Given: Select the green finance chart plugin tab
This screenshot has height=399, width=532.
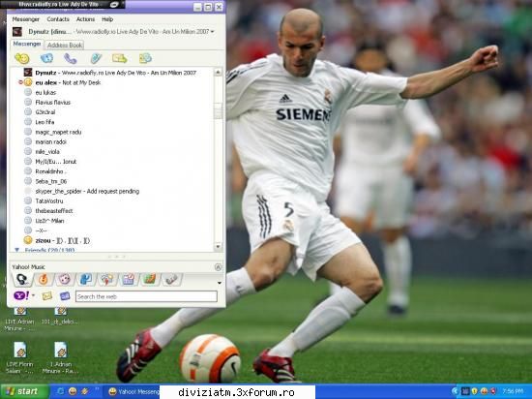Looking at the screenshot, I should pyautogui.click(x=150, y=280).
